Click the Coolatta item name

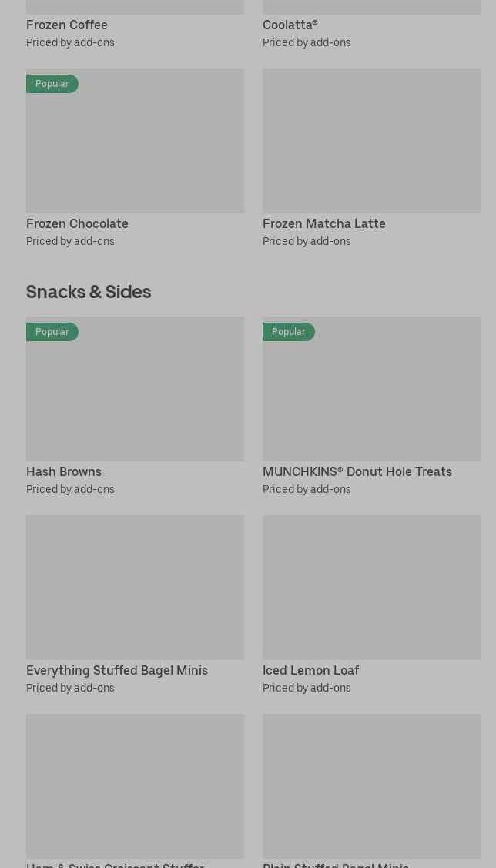pos(290,25)
